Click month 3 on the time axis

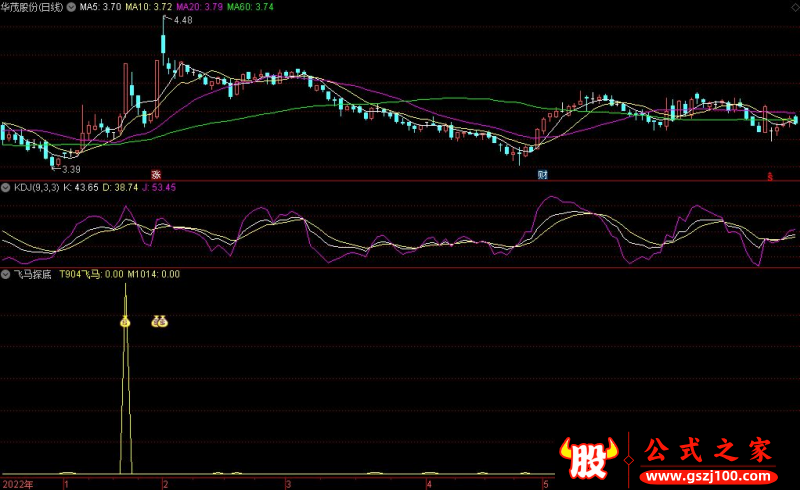click(x=288, y=483)
